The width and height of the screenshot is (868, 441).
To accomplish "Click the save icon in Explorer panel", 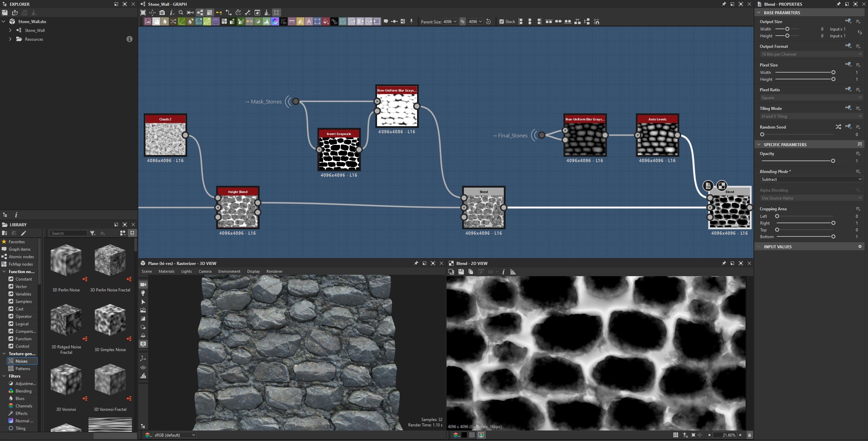I will coord(5,13).
